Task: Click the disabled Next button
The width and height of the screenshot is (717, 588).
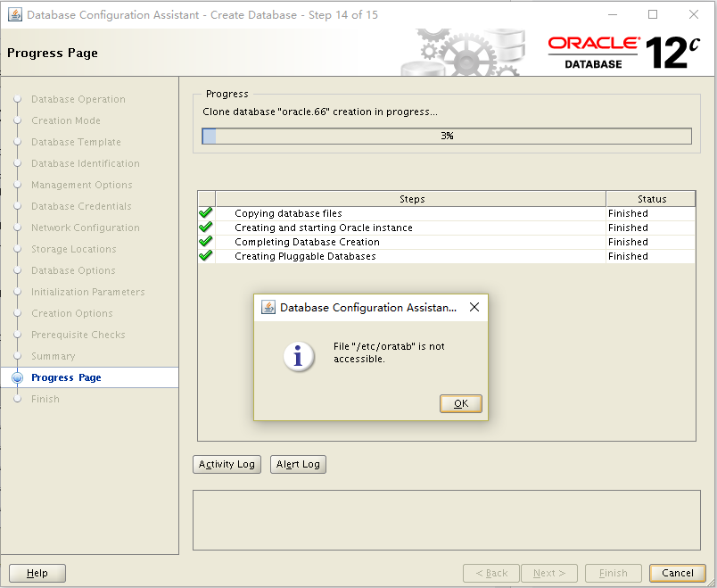Action: click(549, 573)
